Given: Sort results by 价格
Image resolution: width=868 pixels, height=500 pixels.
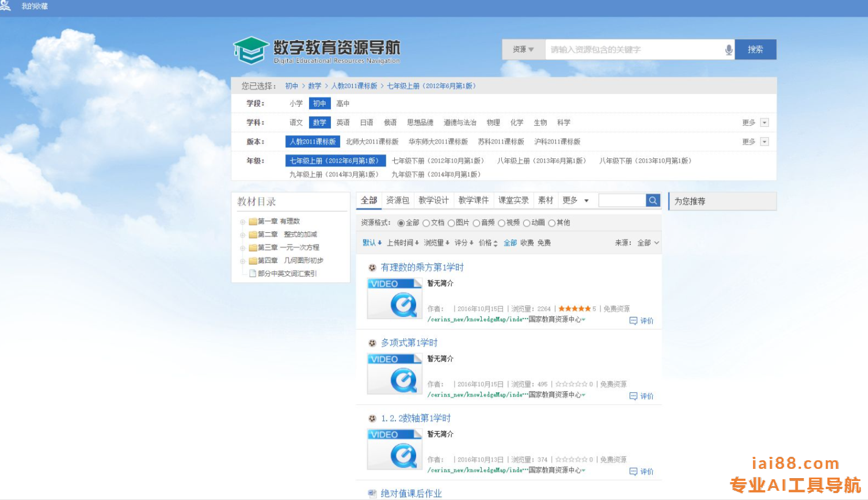Looking at the screenshot, I should point(488,243).
